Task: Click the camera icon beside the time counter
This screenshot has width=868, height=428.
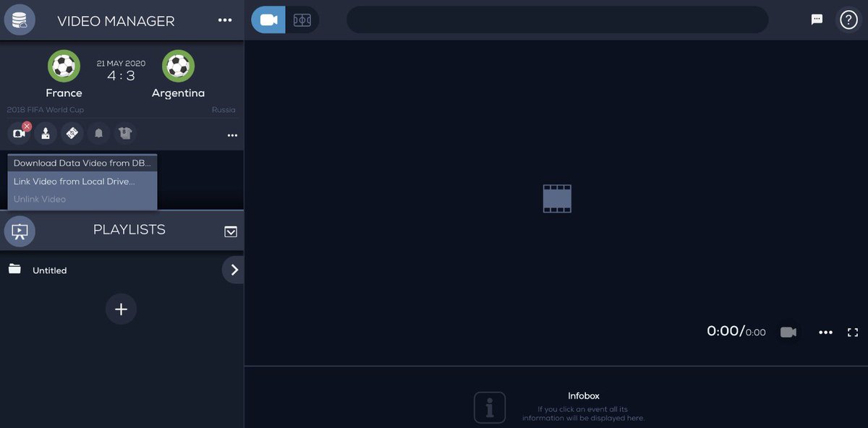Action: 788,332
